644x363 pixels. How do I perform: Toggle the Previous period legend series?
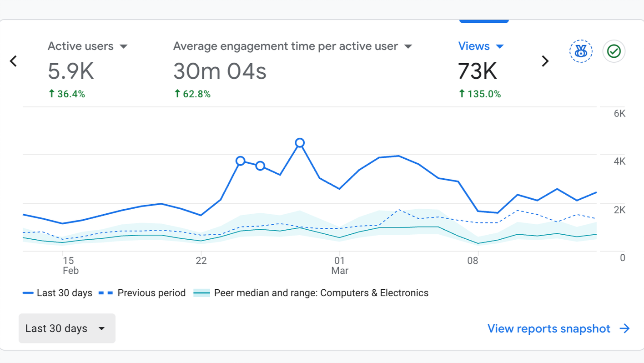[x=142, y=293]
